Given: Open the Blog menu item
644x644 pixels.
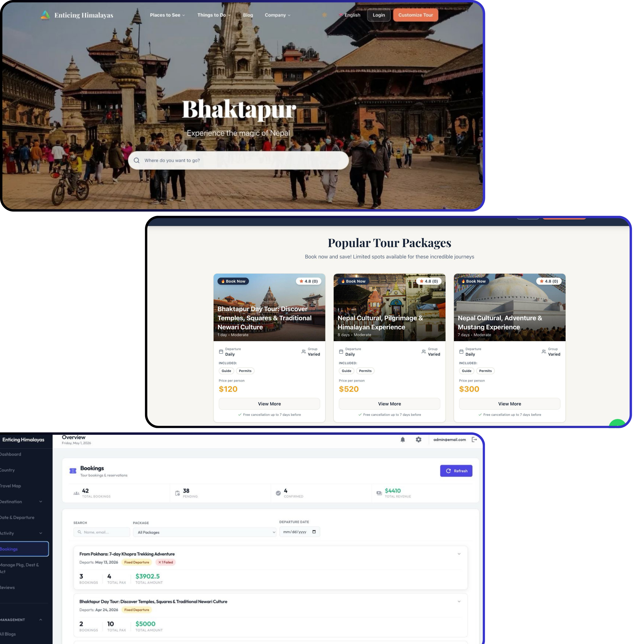Looking at the screenshot, I should point(248,15).
